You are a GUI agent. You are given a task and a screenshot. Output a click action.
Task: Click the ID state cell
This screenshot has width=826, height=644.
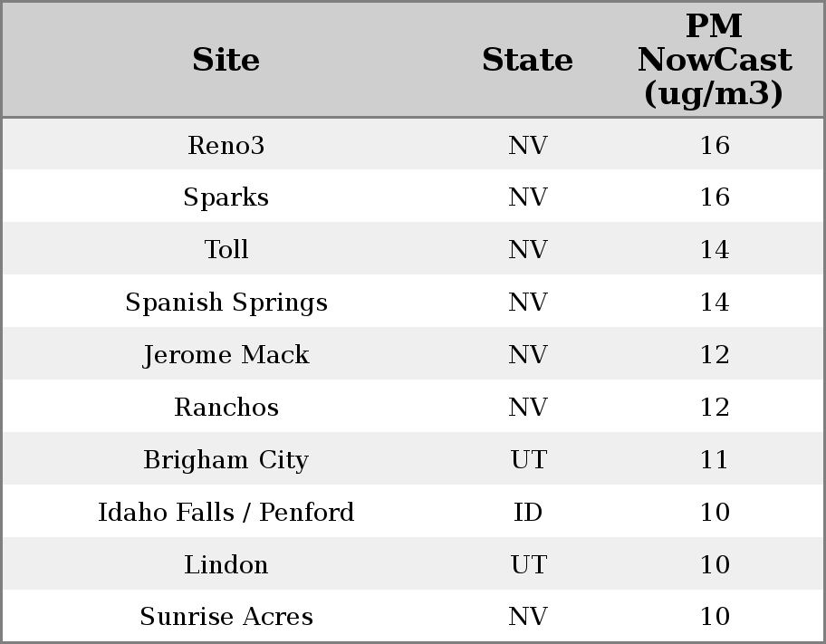[528, 513]
